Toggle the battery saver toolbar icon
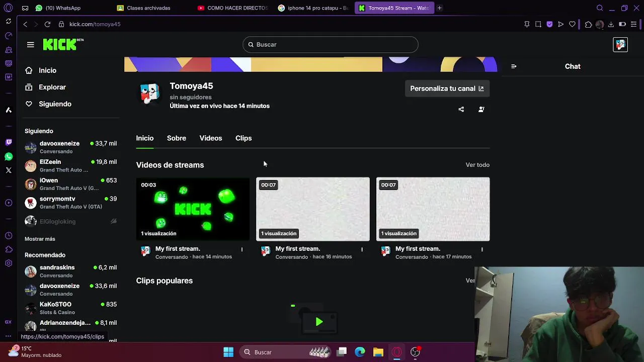This screenshot has width=644, height=362. pos(622,24)
